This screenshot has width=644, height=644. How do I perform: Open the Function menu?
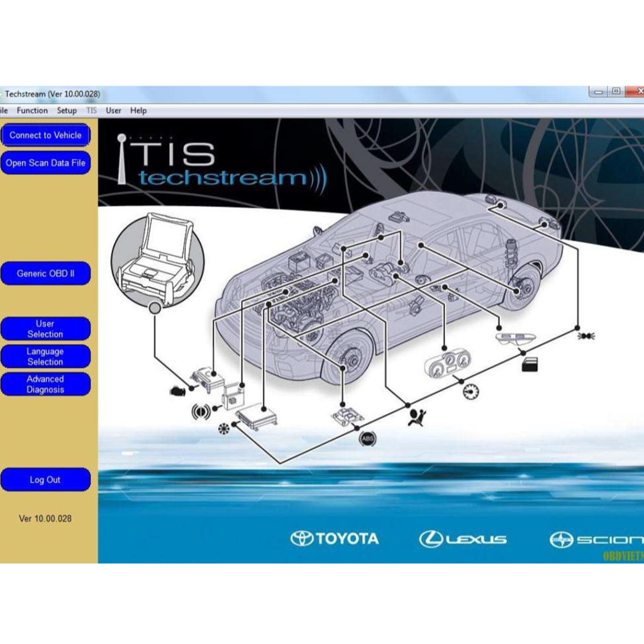pyautogui.click(x=31, y=111)
